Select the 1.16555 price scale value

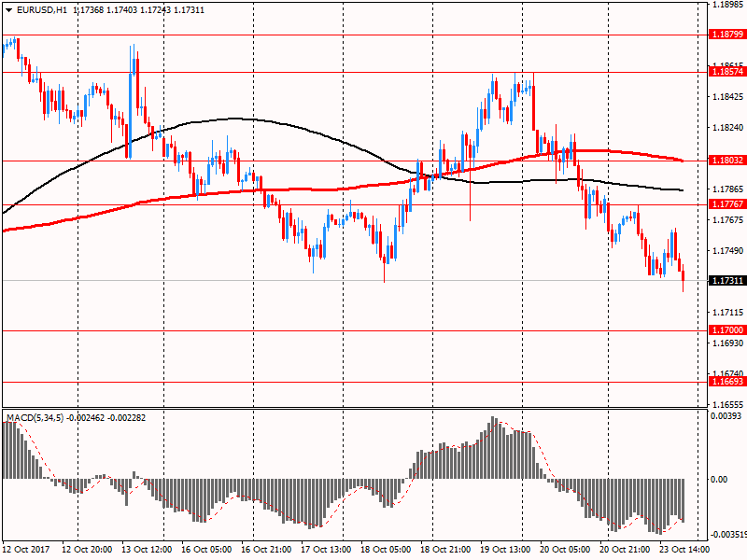(727, 404)
